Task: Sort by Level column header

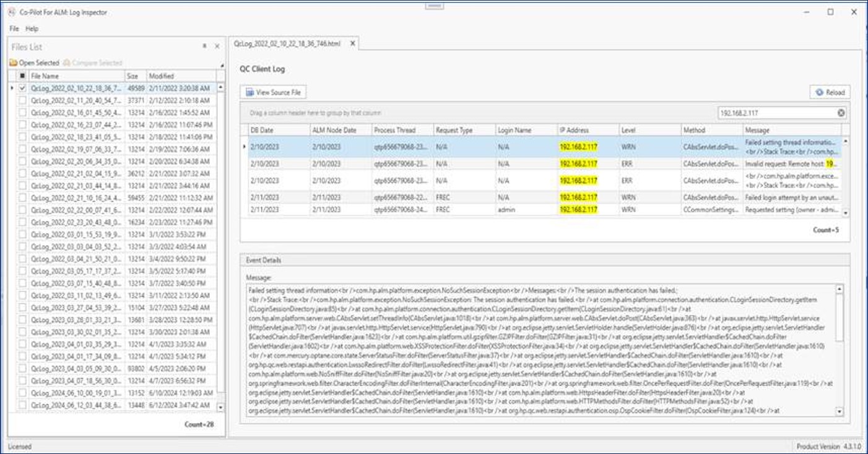Action: 649,131
